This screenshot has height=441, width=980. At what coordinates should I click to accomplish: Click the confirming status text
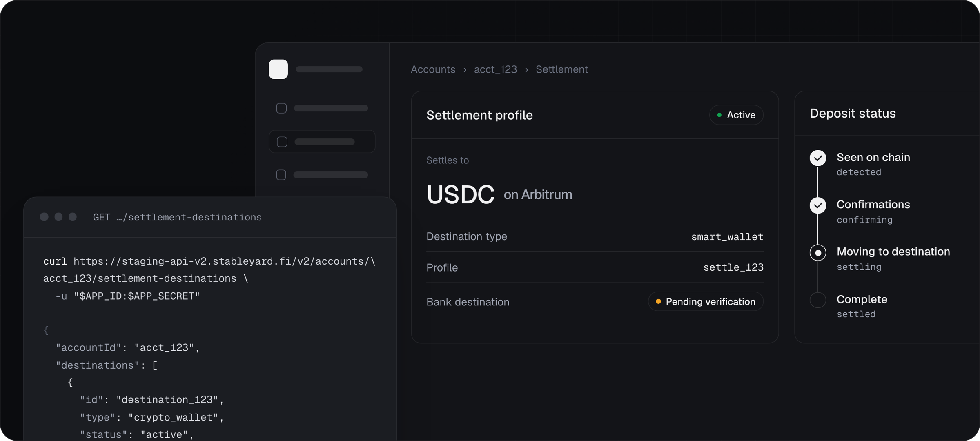865,220
